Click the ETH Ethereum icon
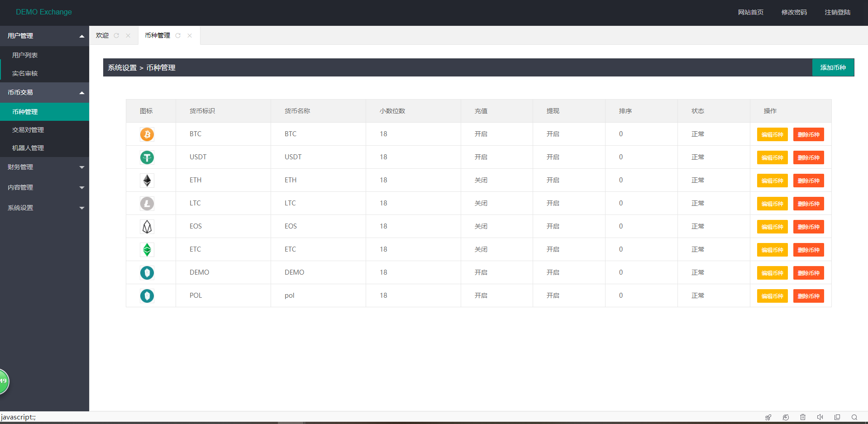Image resolution: width=868 pixels, height=424 pixels. pos(147,181)
